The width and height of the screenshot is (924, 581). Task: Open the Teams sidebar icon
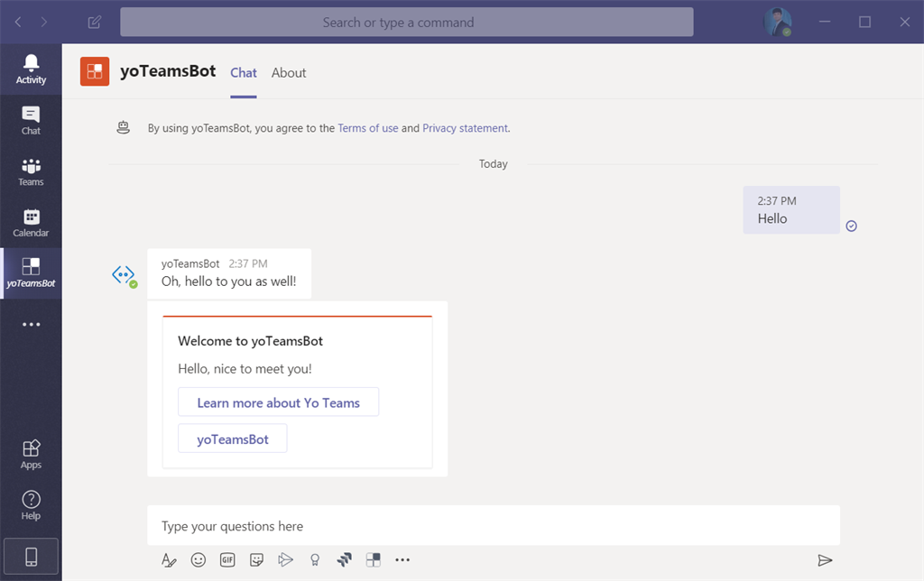click(31, 171)
